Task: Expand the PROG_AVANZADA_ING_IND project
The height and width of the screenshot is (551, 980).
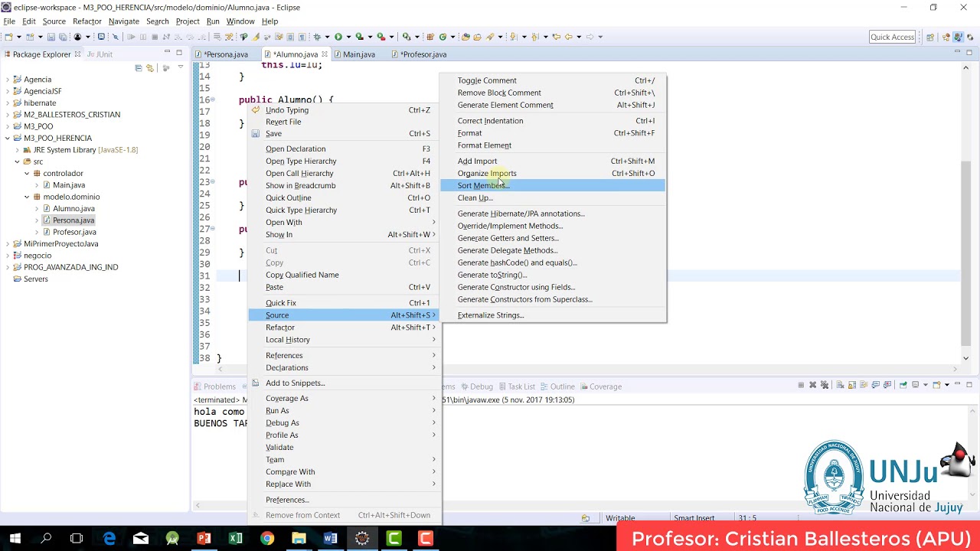Action: tap(8, 267)
